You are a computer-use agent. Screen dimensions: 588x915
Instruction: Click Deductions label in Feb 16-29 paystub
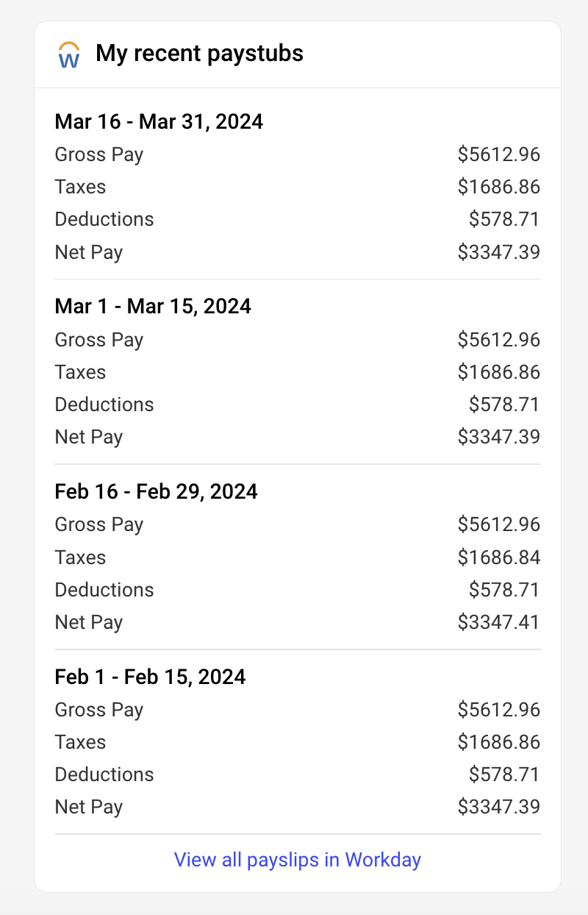(x=104, y=590)
